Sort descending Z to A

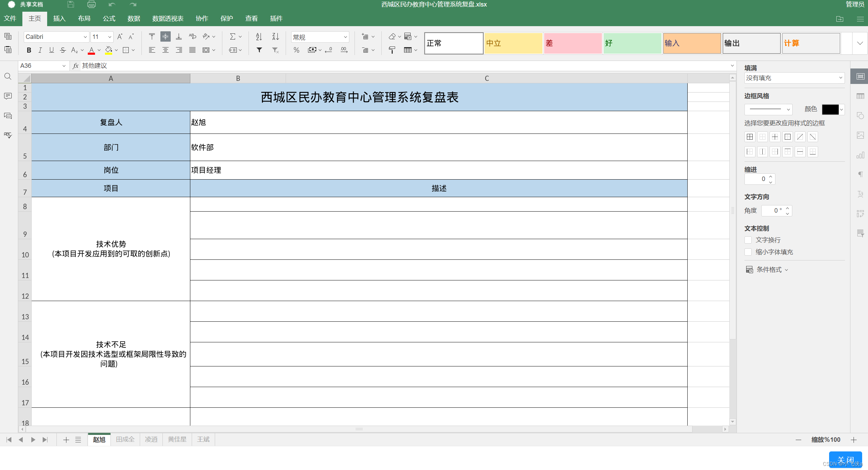tap(275, 36)
